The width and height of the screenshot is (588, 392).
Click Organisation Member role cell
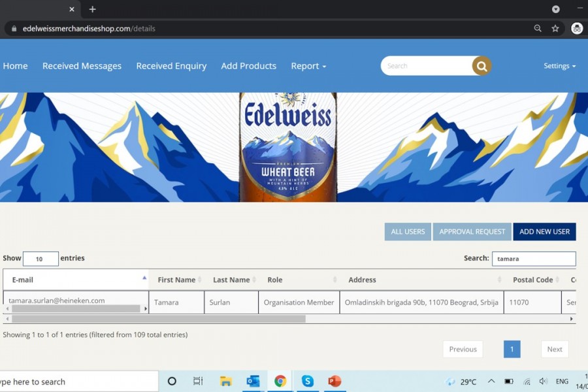tap(299, 302)
